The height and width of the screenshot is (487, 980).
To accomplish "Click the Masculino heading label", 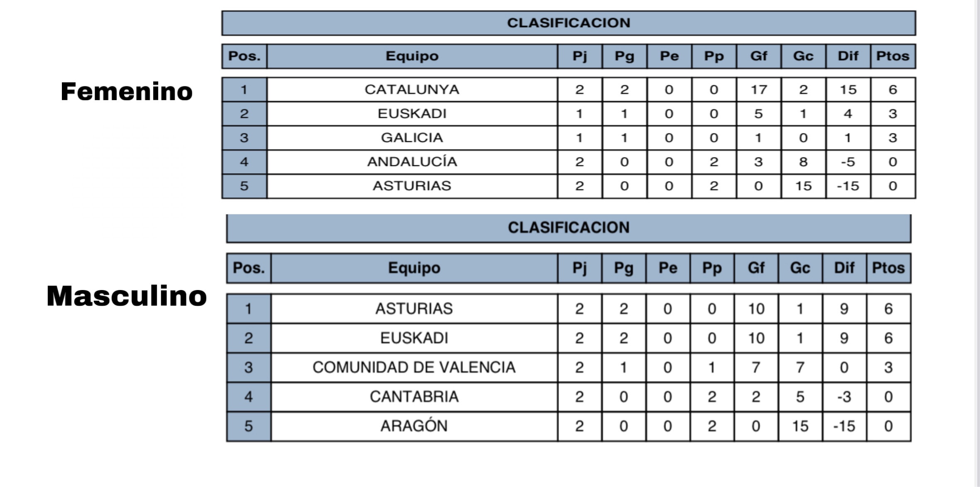I will [127, 296].
